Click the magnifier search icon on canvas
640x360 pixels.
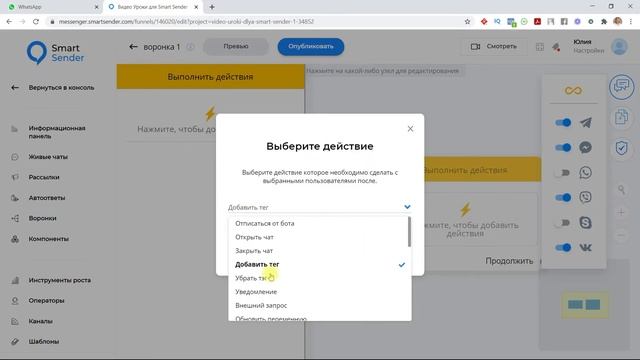pos(621,189)
